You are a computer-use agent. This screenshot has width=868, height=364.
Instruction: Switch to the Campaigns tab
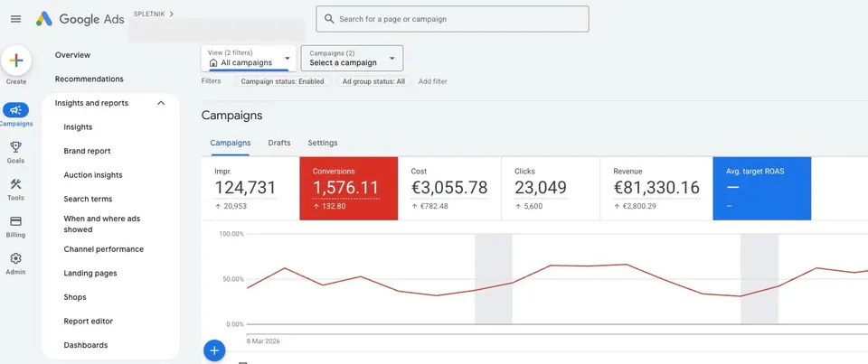tap(231, 143)
